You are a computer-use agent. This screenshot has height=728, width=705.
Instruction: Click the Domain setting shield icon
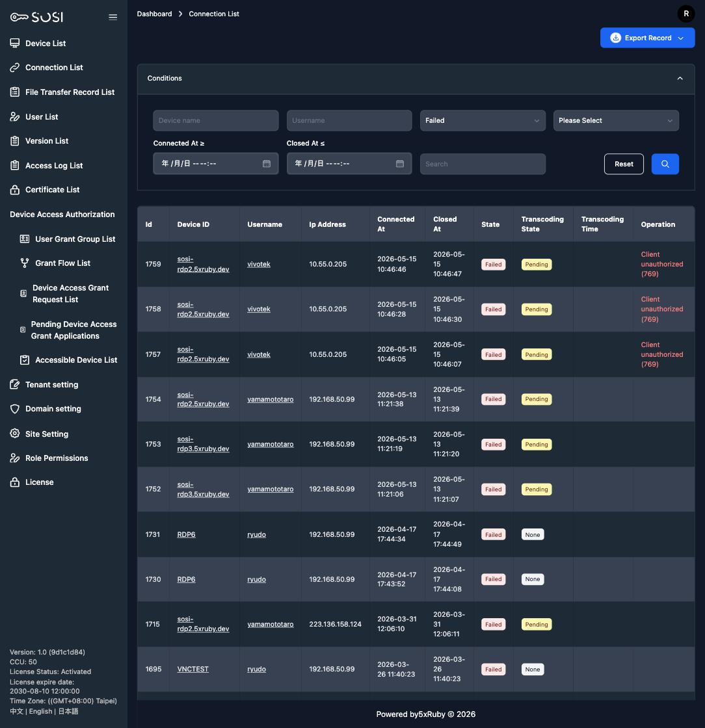coord(15,409)
